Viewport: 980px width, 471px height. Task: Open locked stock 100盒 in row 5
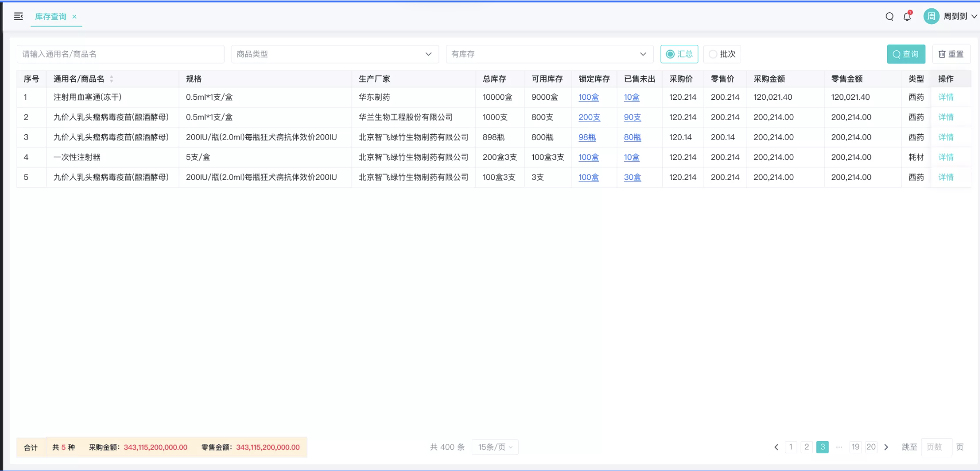click(x=588, y=177)
